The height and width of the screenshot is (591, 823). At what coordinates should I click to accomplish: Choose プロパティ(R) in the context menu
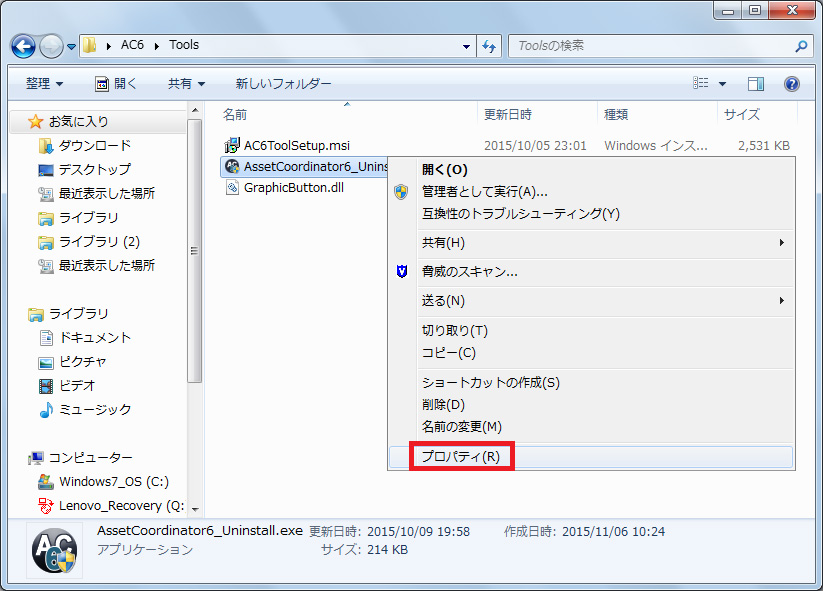tap(592, 457)
